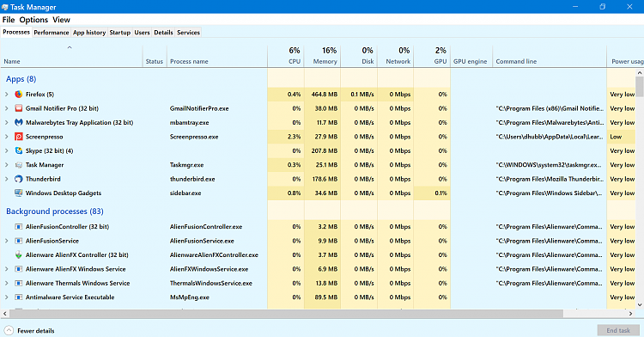Click the 464.8 MB memory value
644x337 pixels.
[325, 94]
